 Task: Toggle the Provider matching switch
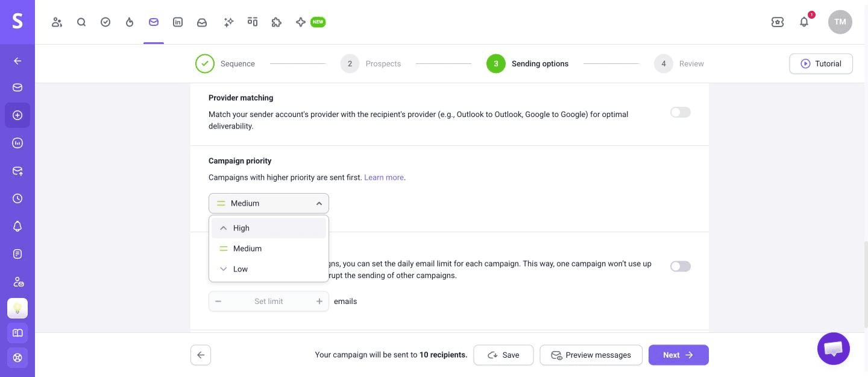pos(681,112)
